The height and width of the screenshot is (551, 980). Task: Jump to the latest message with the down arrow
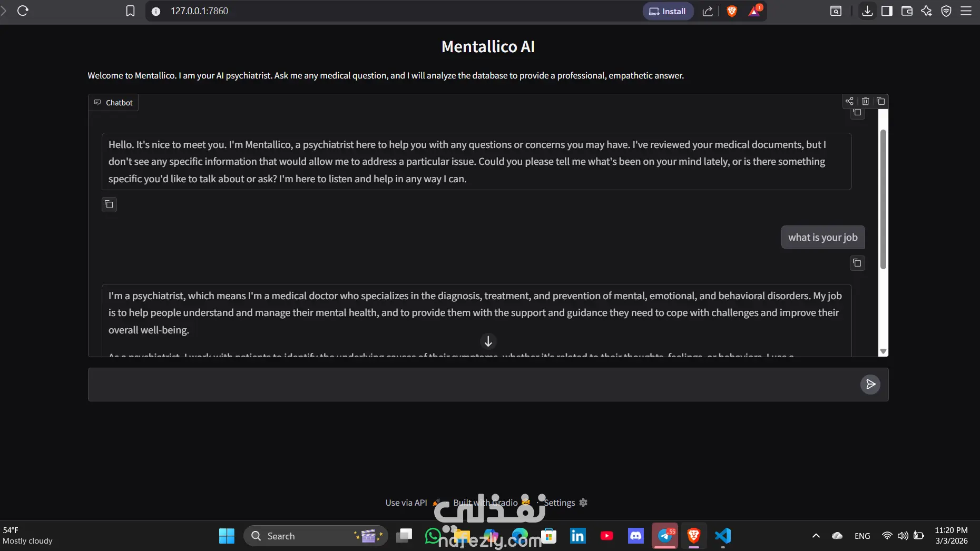pyautogui.click(x=488, y=341)
